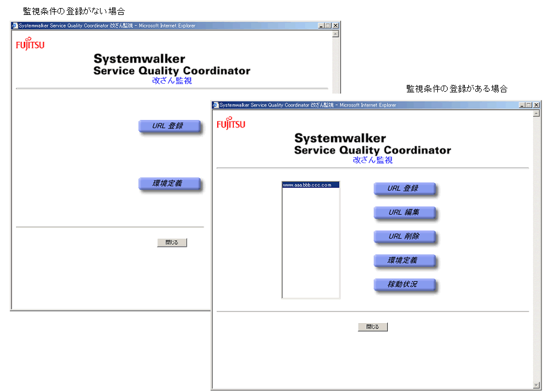Click 閉じる button in front window
The image size is (543, 392).
coord(372,327)
